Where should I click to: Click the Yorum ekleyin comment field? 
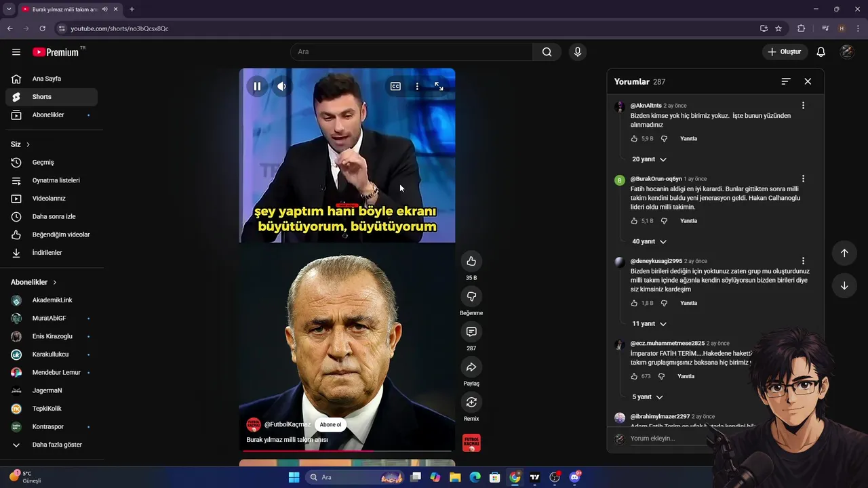point(668,439)
